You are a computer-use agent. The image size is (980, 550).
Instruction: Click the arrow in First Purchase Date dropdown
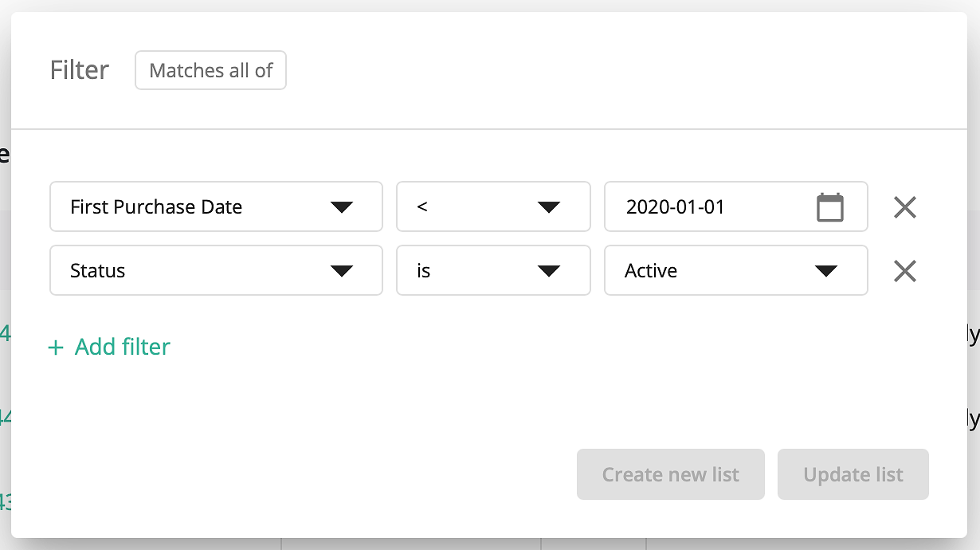[342, 207]
